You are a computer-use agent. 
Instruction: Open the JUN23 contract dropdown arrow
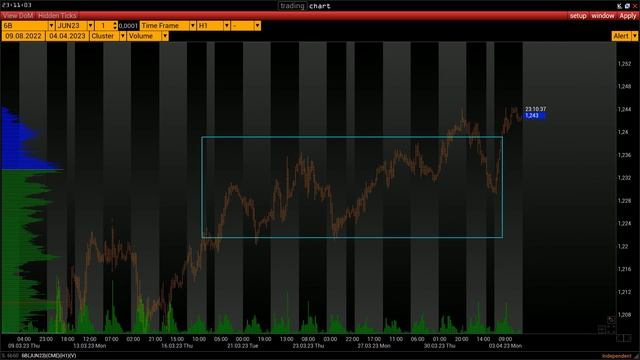[x=90, y=26]
